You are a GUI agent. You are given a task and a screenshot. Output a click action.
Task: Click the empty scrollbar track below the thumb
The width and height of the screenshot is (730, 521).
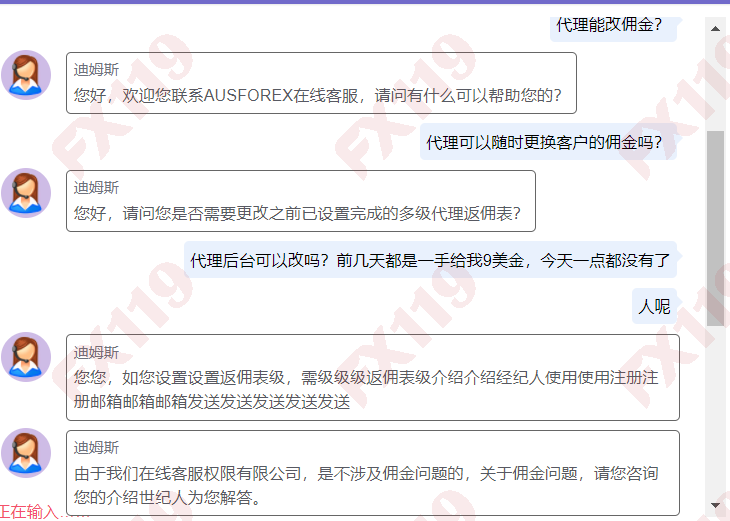[715, 410]
